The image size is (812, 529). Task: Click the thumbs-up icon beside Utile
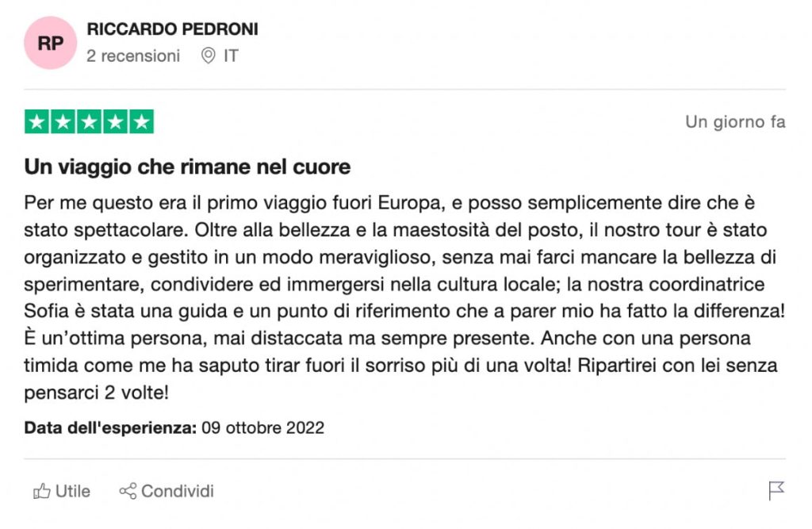[41, 492]
